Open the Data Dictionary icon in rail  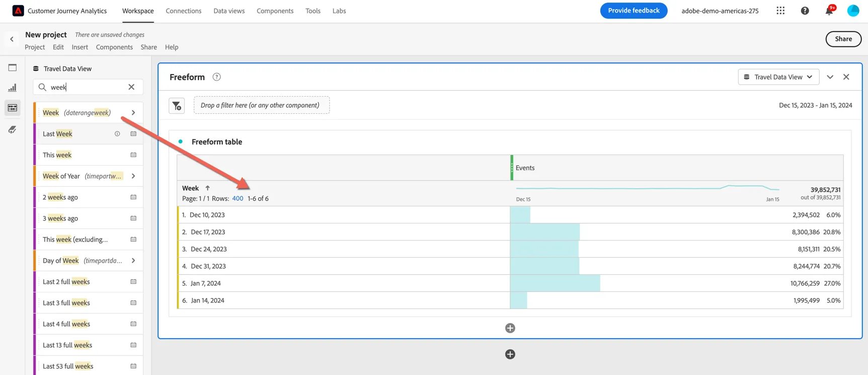click(13, 129)
